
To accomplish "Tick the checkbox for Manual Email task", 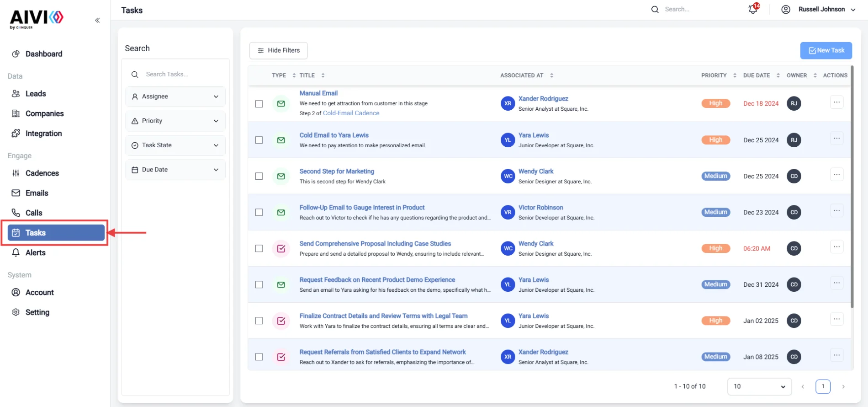I will coord(259,104).
